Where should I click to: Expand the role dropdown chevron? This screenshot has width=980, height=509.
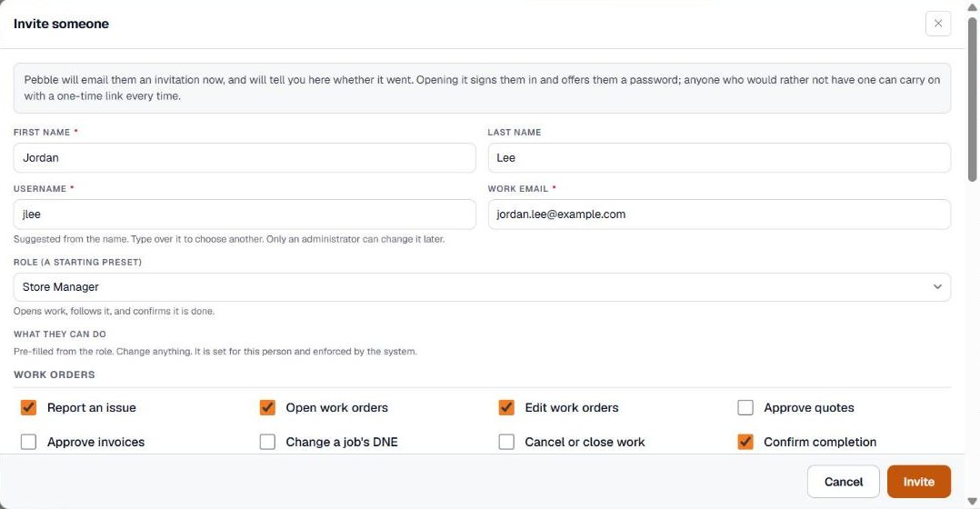pos(937,286)
